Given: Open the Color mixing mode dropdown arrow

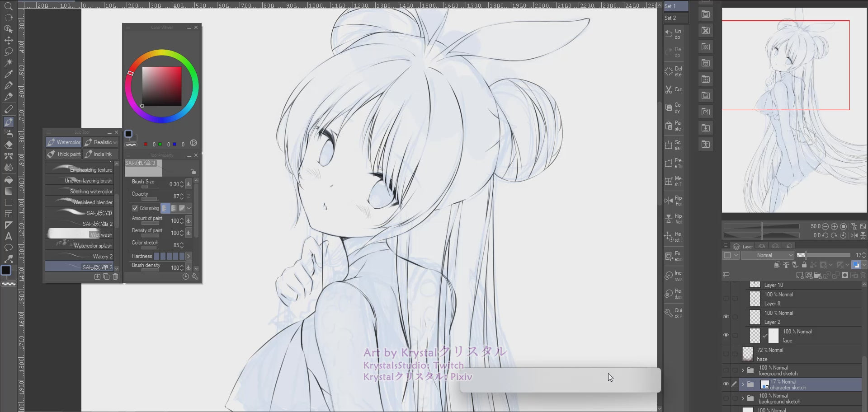Looking at the screenshot, I should pyautogui.click(x=189, y=208).
